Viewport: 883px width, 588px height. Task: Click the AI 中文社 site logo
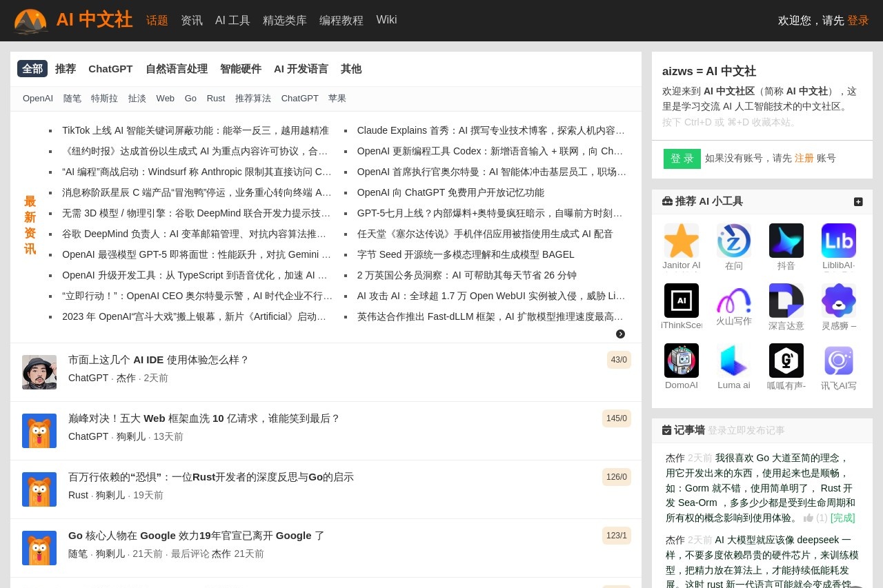72,20
